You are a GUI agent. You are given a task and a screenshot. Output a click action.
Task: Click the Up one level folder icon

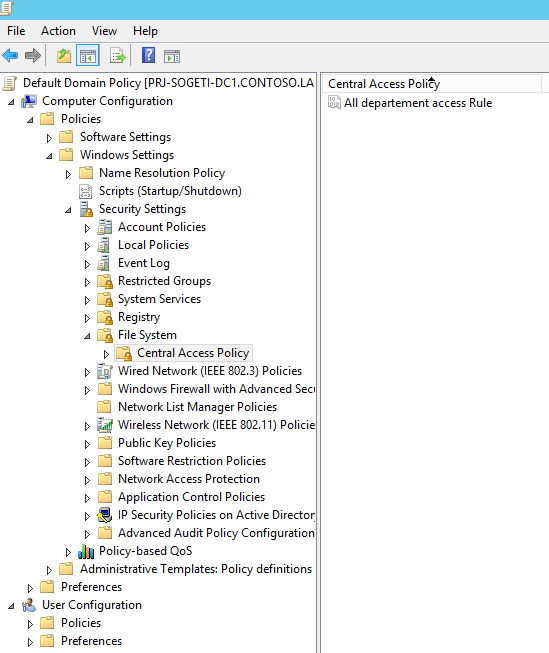point(64,55)
